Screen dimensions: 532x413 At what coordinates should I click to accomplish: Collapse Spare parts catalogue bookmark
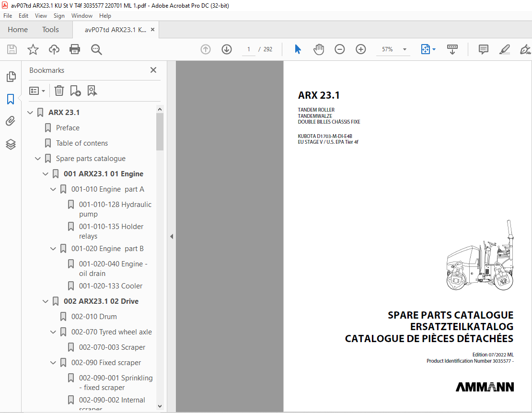pos(38,159)
